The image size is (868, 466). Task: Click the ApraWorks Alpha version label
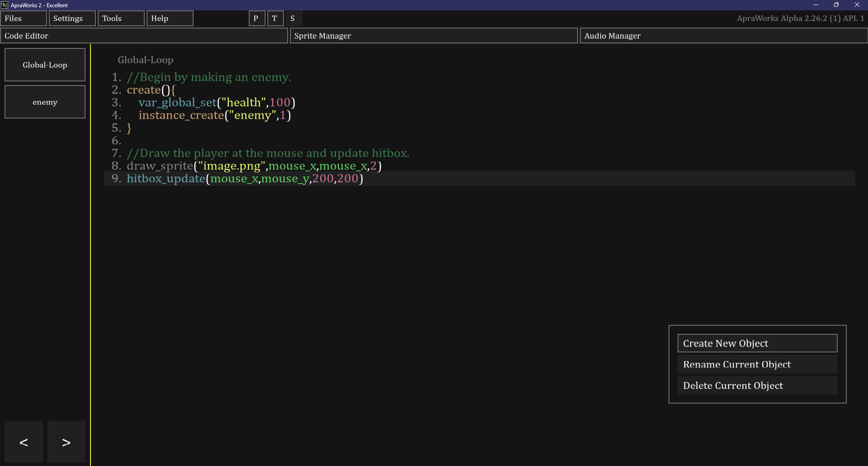point(800,19)
